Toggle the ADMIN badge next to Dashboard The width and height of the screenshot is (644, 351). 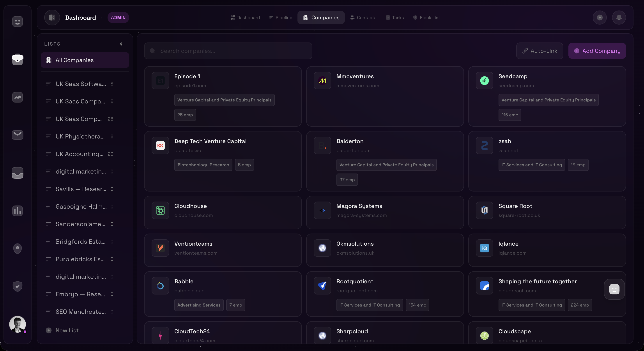[118, 18]
